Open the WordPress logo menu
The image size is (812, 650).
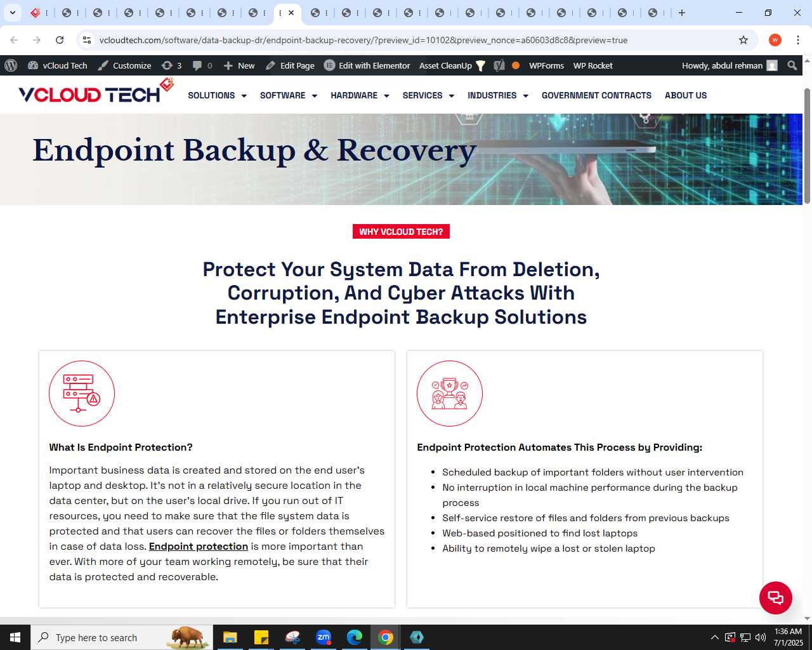pyautogui.click(x=11, y=65)
